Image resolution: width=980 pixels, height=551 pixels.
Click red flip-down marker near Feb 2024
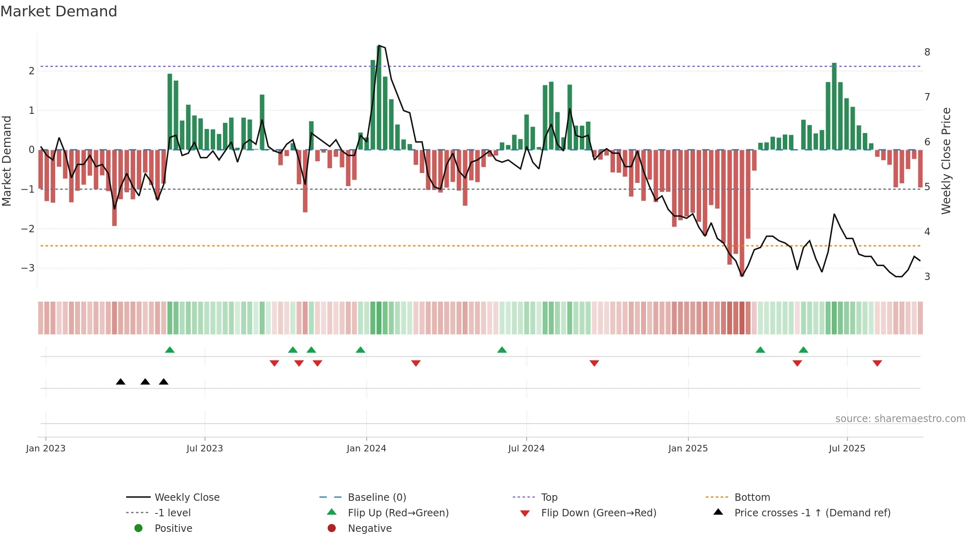[x=416, y=363]
